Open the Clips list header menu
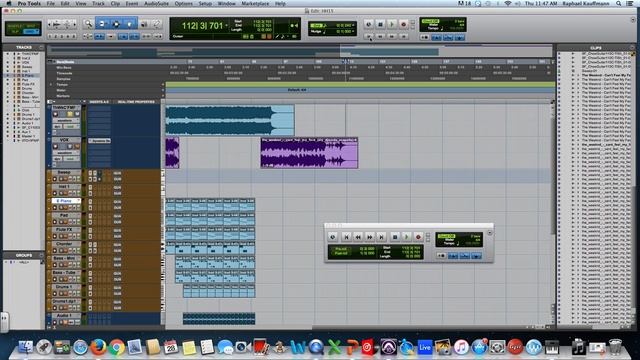Screen dimensions: 640x360 coord(633,48)
